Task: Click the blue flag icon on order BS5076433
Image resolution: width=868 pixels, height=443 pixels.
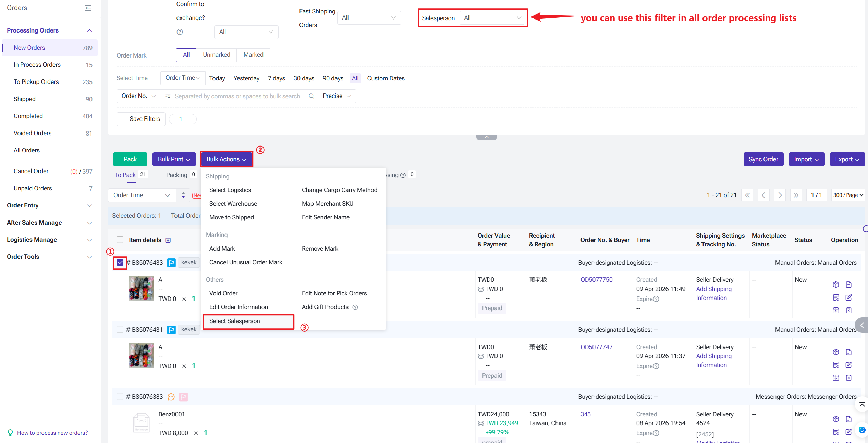Action: (x=171, y=263)
